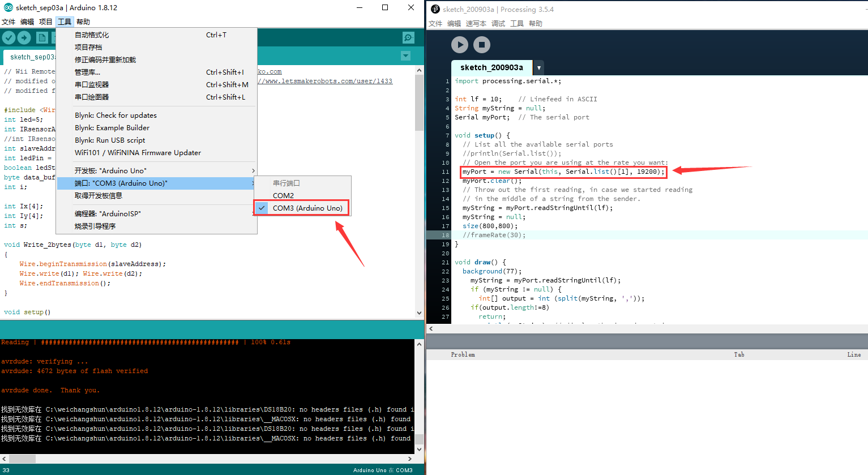Viewport: 868px width, 475px height.
Task: Click 'avrdude done. Thank you.' console line
Action: point(50,390)
